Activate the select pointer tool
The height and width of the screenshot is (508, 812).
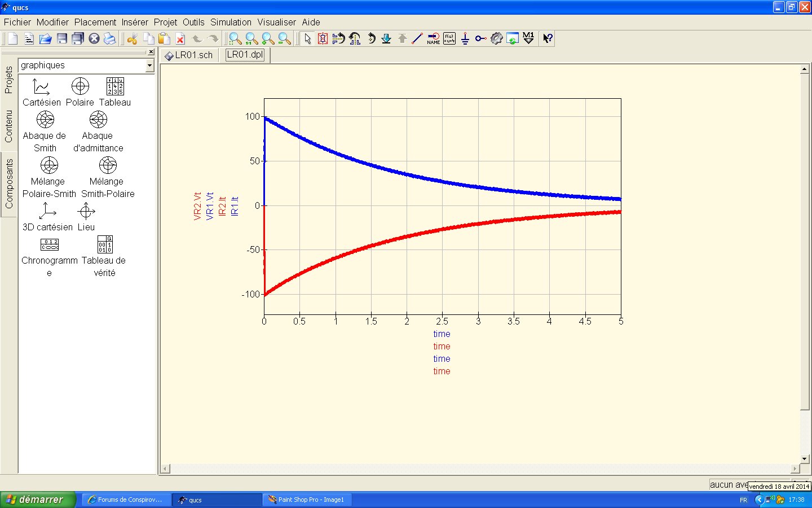pos(307,38)
